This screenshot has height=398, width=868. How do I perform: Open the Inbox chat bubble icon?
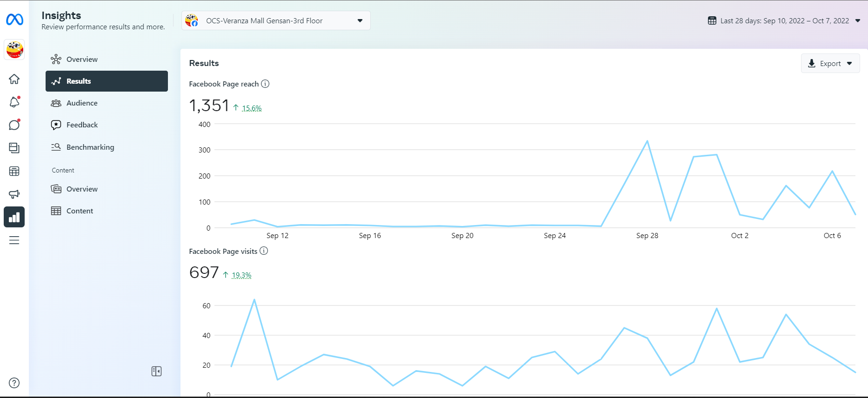click(14, 125)
